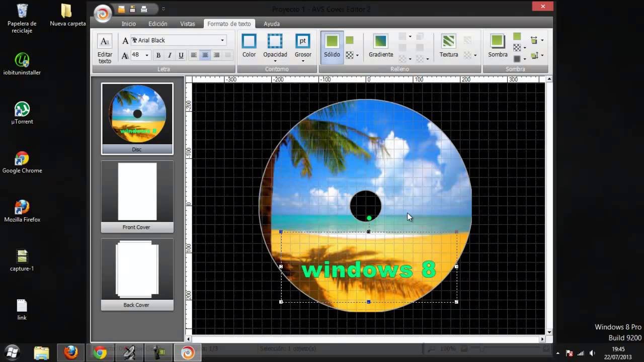Open the capture-1 desktop file
The image size is (644, 362).
pyautogui.click(x=22, y=260)
